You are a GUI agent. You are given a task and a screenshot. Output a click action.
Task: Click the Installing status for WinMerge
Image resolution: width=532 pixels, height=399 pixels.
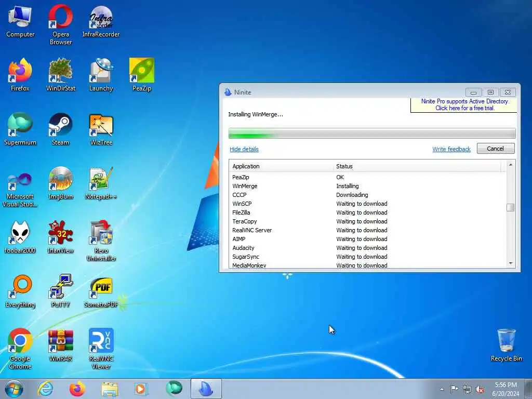[x=347, y=186]
